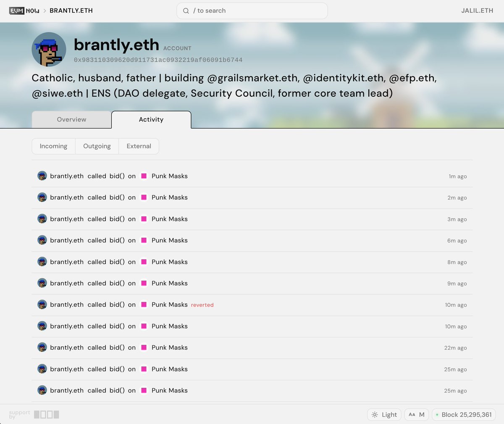Filter by Incoming activity
The image size is (504, 424).
pos(53,146)
